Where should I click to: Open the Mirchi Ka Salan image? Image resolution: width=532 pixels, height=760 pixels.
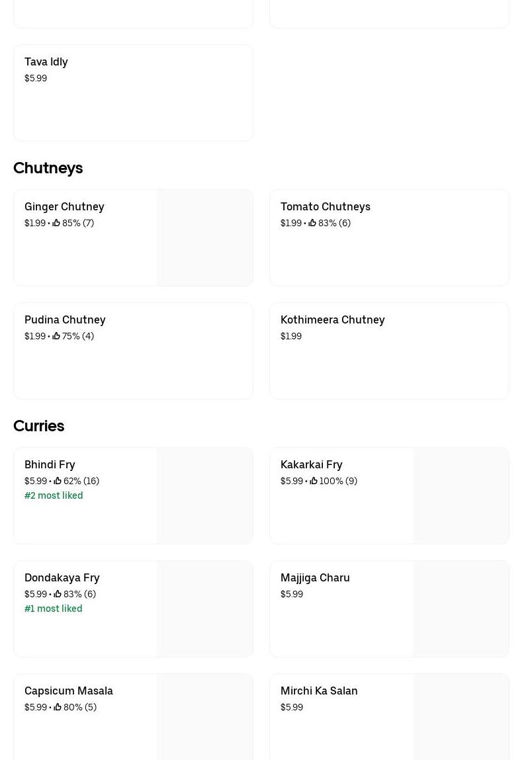coord(461,718)
